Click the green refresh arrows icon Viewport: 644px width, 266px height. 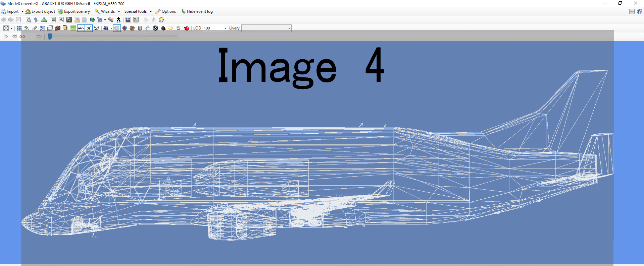tap(179, 28)
